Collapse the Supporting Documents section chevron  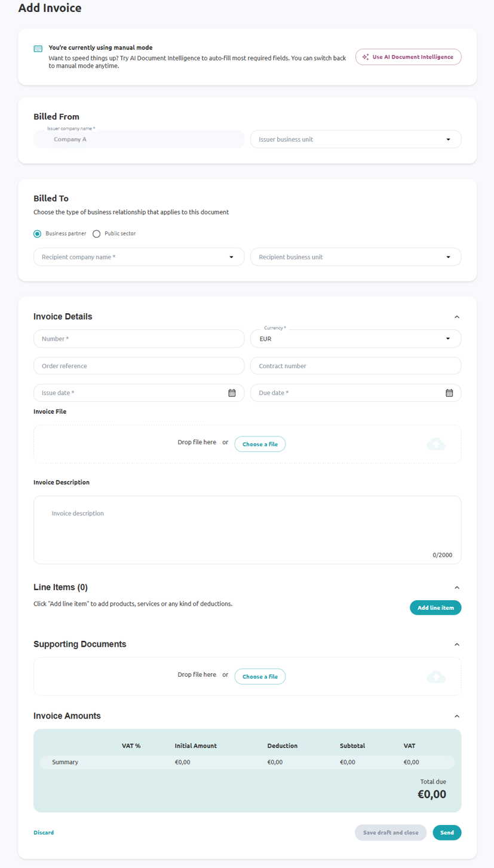pos(457,644)
